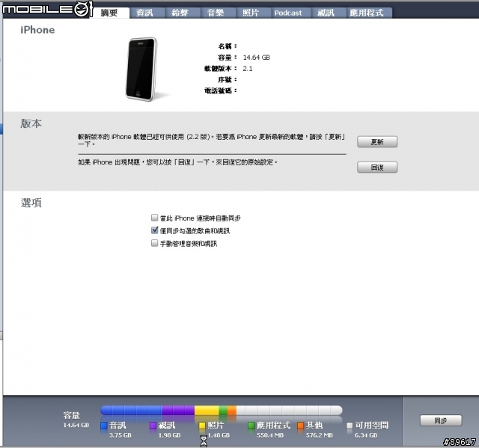
Task: Switch to the 摘要 summary tab
Action: [109, 13]
